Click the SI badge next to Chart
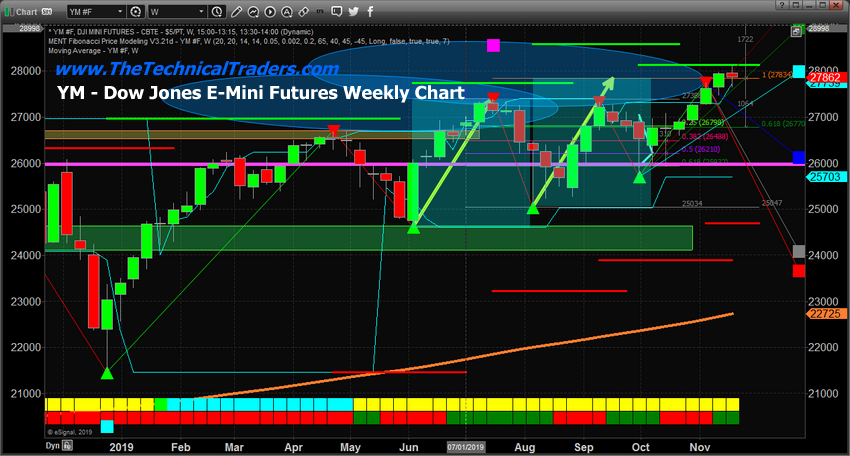Viewport: 850px width, 456px height. [x=47, y=11]
